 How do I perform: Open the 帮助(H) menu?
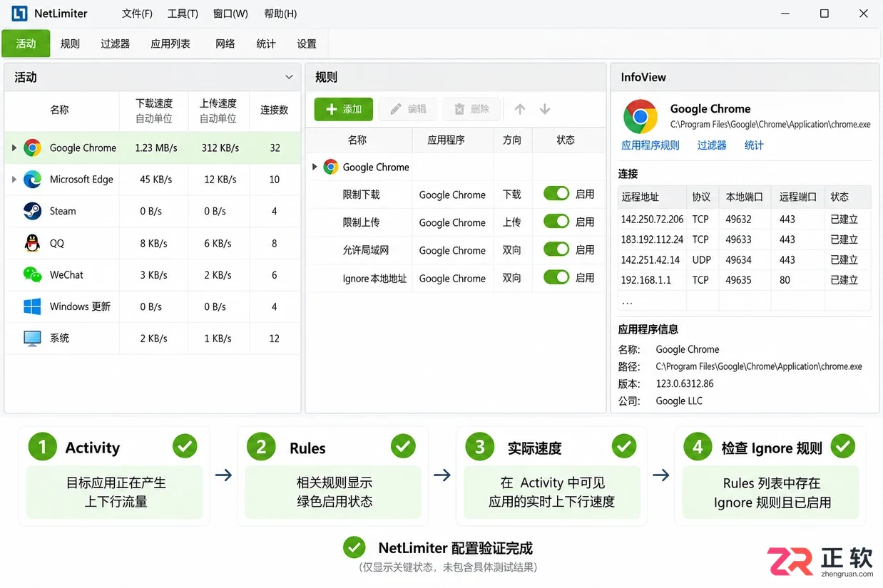coord(280,14)
